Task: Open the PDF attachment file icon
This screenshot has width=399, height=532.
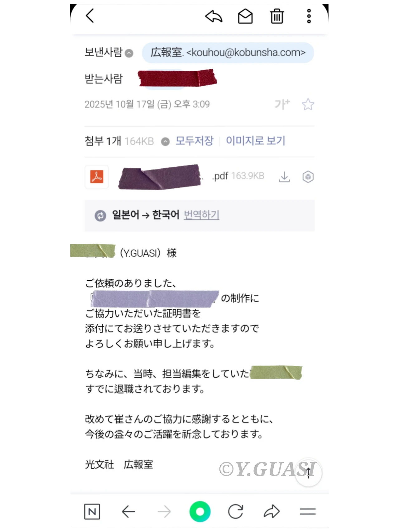Action: click(x=97, y=177)
